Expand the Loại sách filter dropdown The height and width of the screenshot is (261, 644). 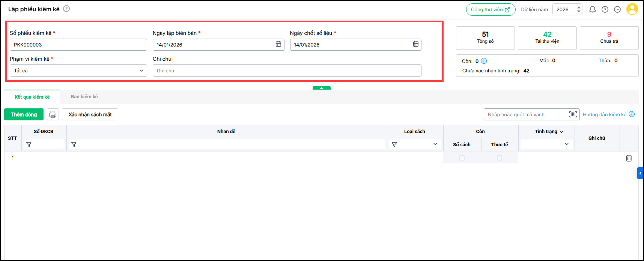click(x=435, y=144)
